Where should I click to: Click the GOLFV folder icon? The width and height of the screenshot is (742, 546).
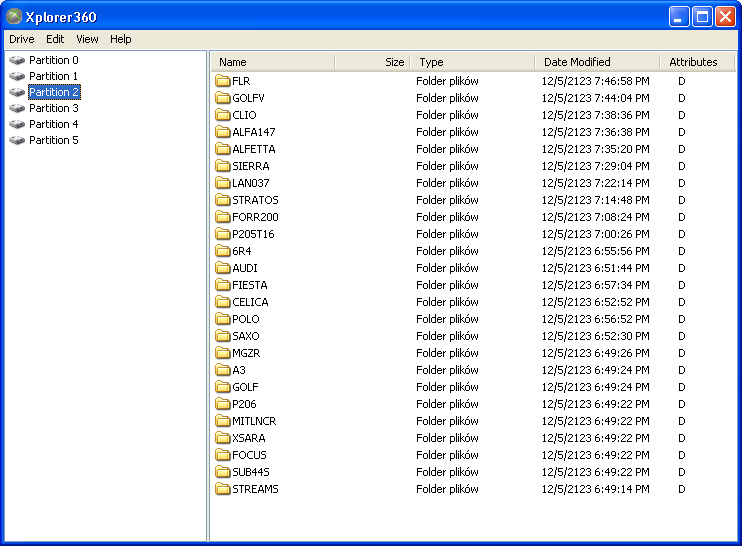pyautogui.click(x=222, y=98)
